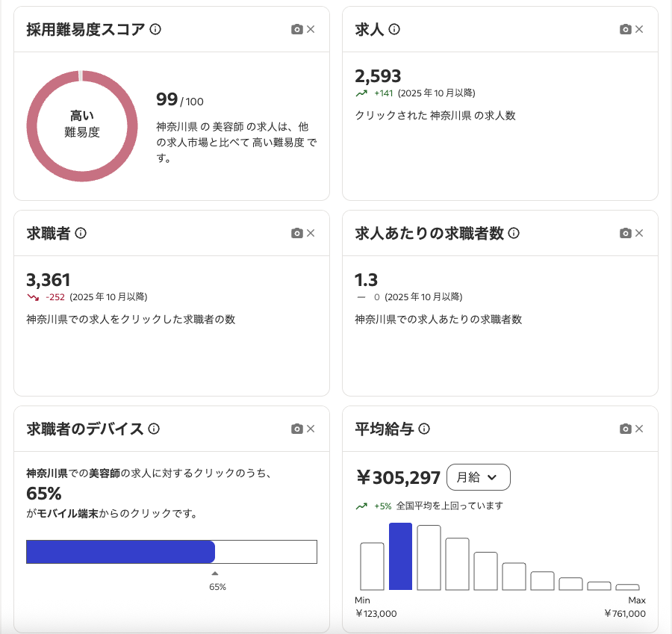The width and height of the screenshot is (672, 634).
Task: Capture the 求職者 card via camera icon
Action: pyautogui.click(x=296, y=233)
